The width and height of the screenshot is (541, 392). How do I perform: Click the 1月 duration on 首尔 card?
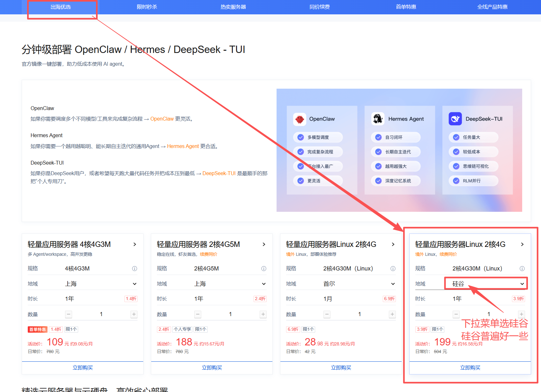pyautogui.click(x=328, y=299)
